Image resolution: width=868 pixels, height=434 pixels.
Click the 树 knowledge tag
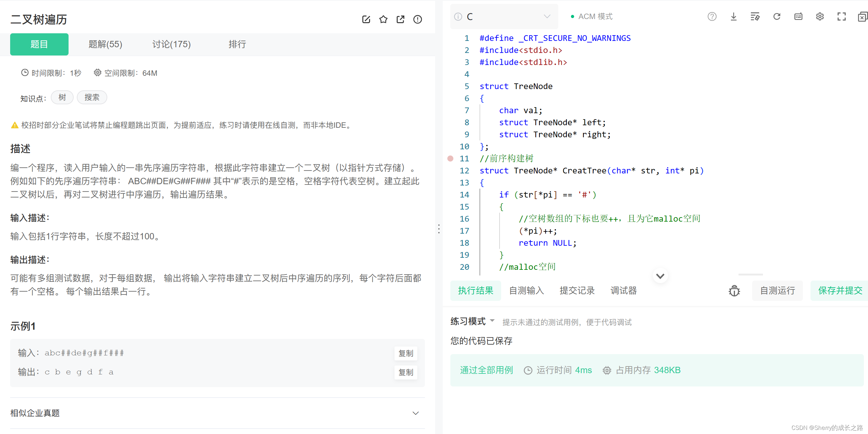pyautogui.click(x=62, y=98)
